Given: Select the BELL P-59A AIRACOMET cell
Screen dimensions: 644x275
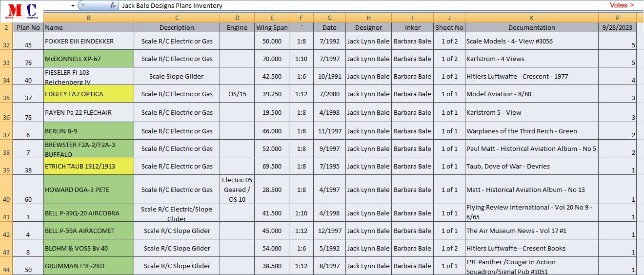Looking at the screenshot, I should click(89, 231).
